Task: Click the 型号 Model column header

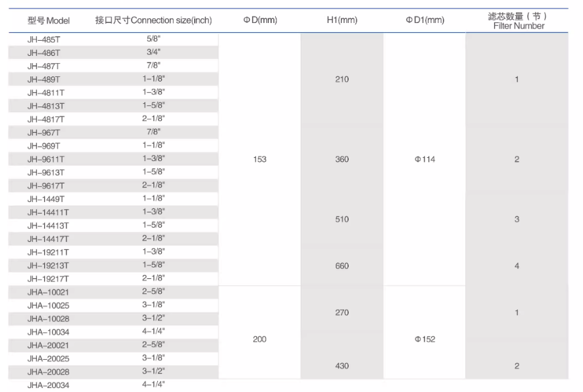Action: pyautogui.click(x=48, y=20)
